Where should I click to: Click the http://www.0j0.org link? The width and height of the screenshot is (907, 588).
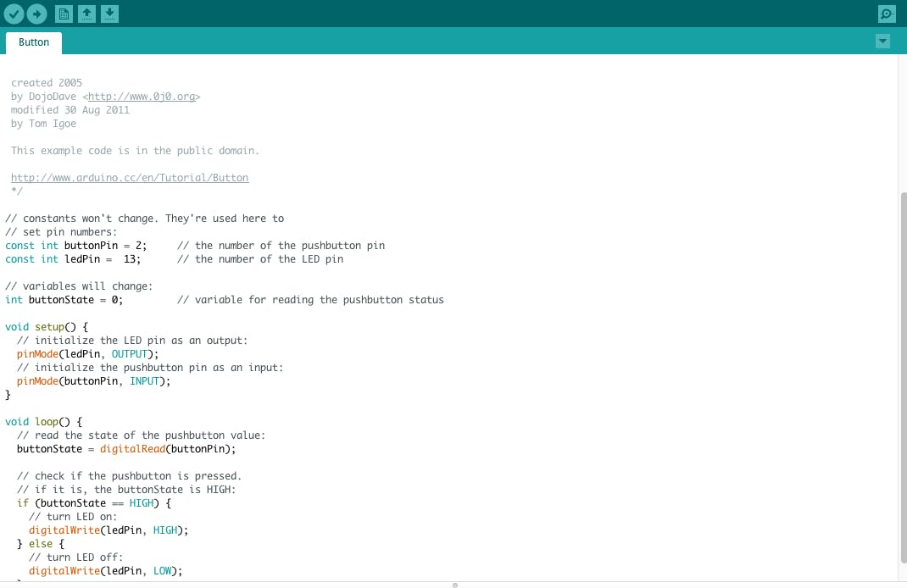tap(142, 96)
